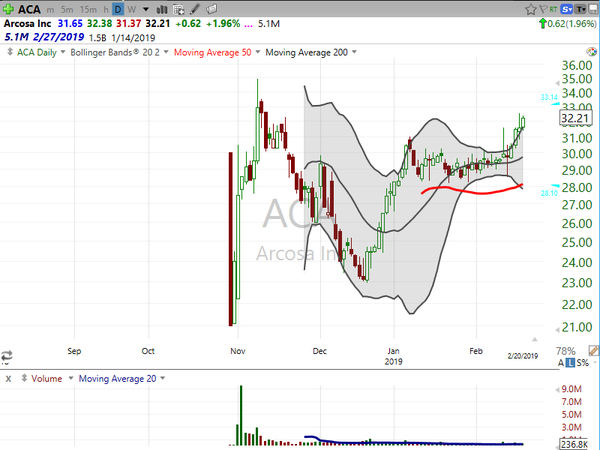Screen dimensions: 600x450
Task: Click the green up-arrow change indicator
Action: point(543,24)
